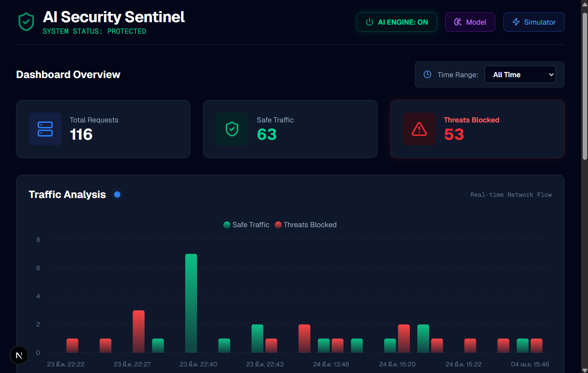Toggle AI ENGINE off
Image resolution: width=588 pixels, height=373 pixels.
click(x=397, y=22)
